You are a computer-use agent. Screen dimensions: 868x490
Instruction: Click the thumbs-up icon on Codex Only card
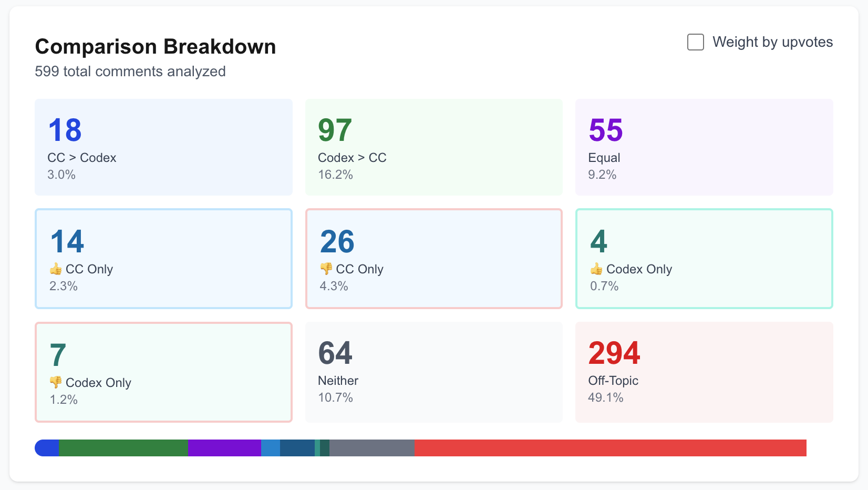[596, 269]
